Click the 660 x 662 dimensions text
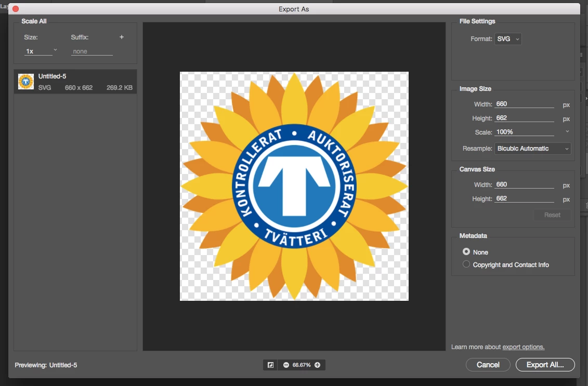 pos(79,88)
